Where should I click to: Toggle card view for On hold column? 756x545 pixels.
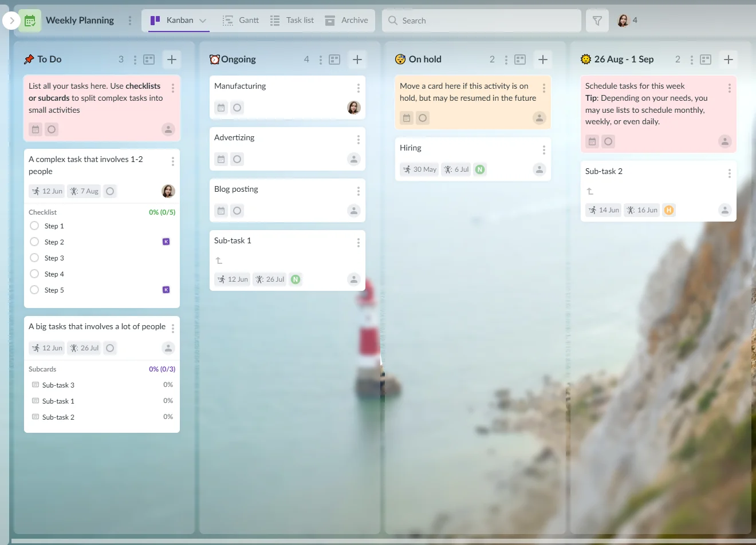pos(520,60)
